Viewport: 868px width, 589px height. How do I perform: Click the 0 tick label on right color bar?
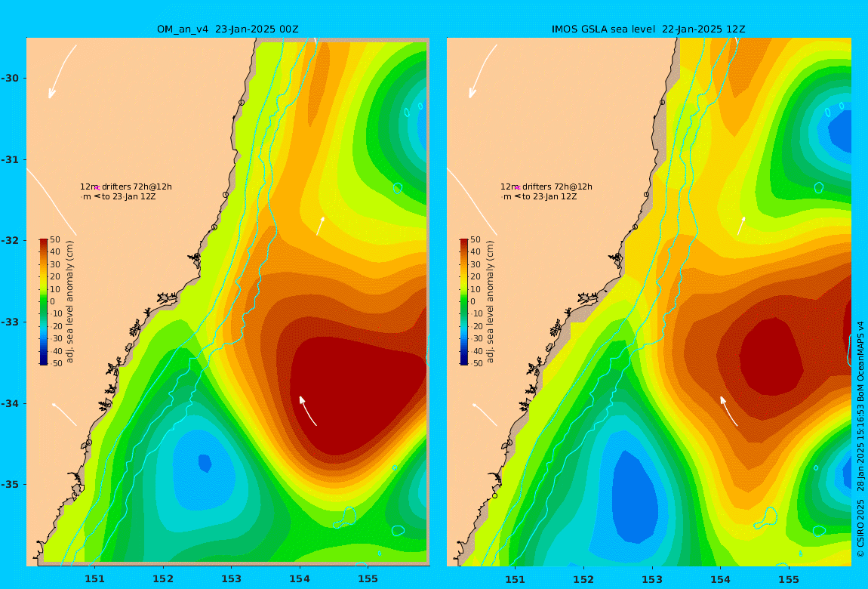tap(472, 302)
